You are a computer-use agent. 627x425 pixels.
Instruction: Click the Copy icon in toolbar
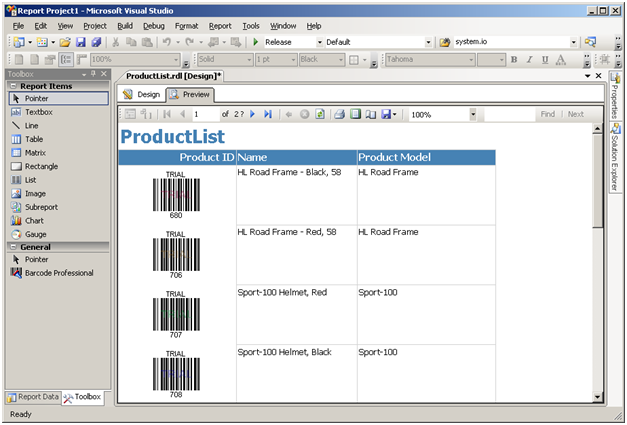coord(131,42)
